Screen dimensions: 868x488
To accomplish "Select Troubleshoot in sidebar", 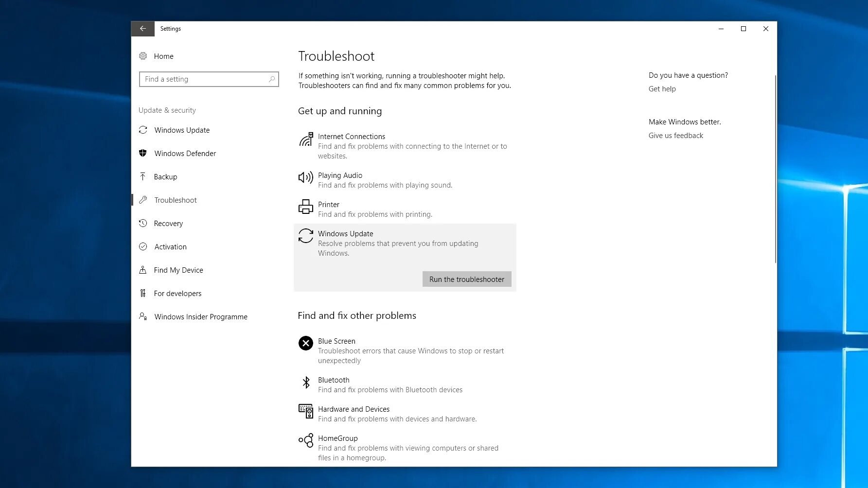I will pyautogui.click(x=175, y=200).
